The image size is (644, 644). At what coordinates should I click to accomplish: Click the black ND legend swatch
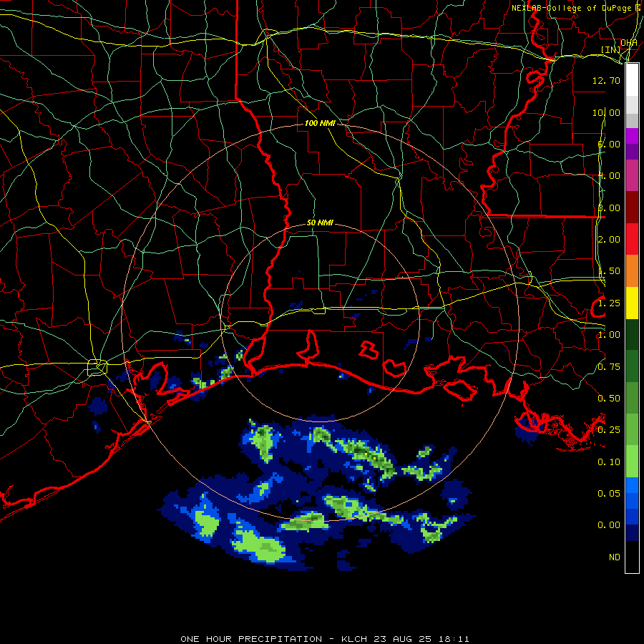point(632,557)
